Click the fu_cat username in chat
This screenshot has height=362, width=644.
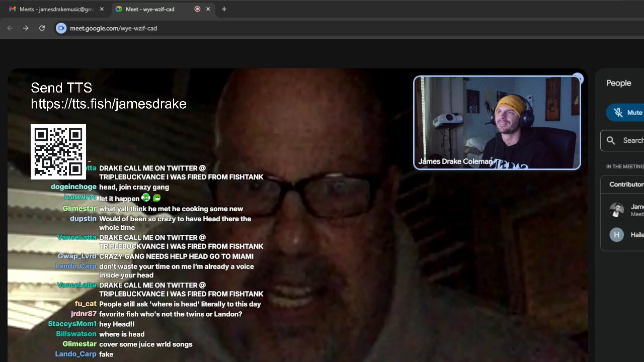86,304
